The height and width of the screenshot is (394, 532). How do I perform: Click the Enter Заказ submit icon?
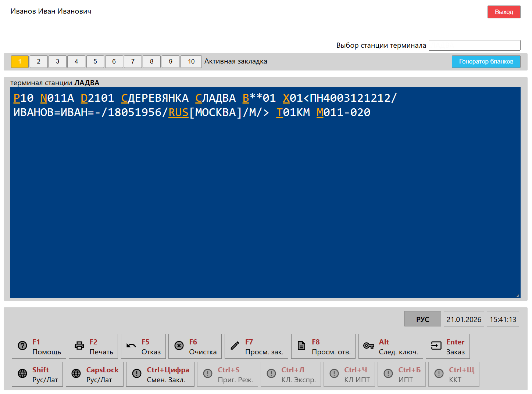click(x=436, y=346)
